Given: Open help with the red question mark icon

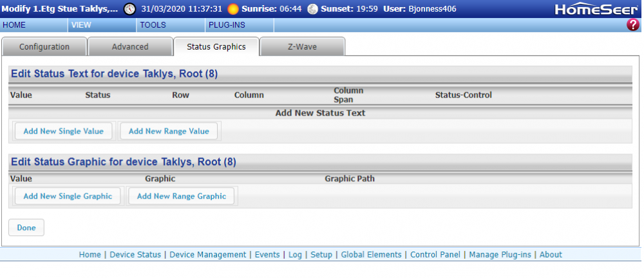Looking at the screenshot, I should tap(632, 25).
